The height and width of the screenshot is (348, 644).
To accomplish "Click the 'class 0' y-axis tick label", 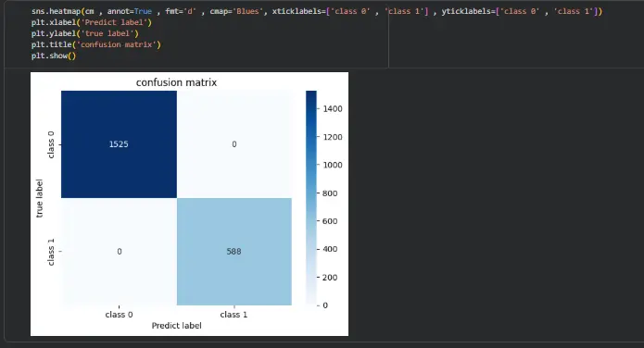I will click(51, 144).
